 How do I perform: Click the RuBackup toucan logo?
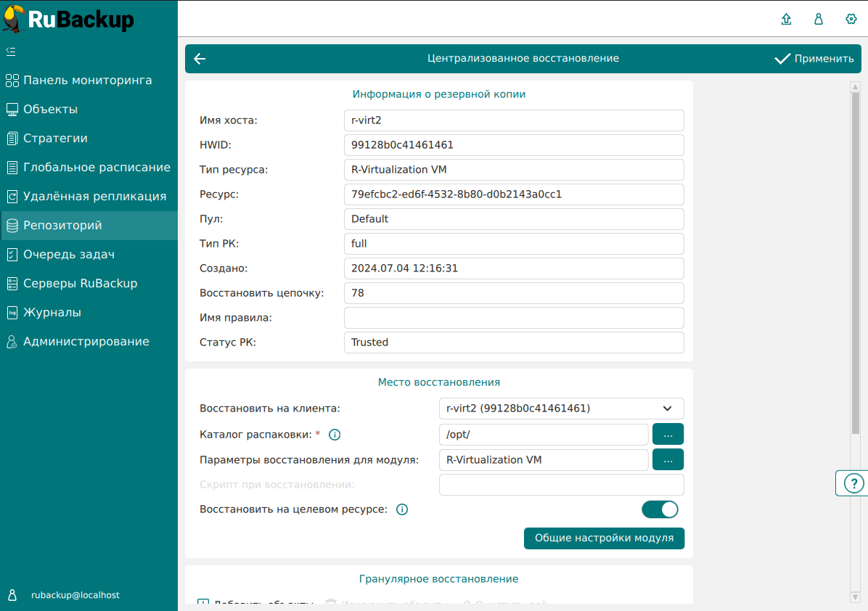[15, 19]
